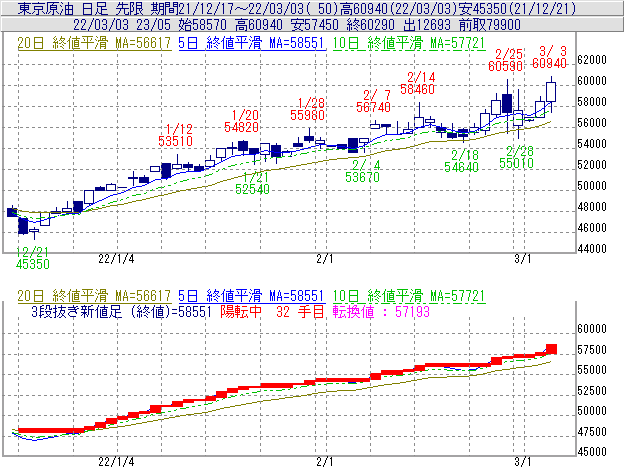Click the 44000 price axis label
624x475 pixels.
click(592, 249)
